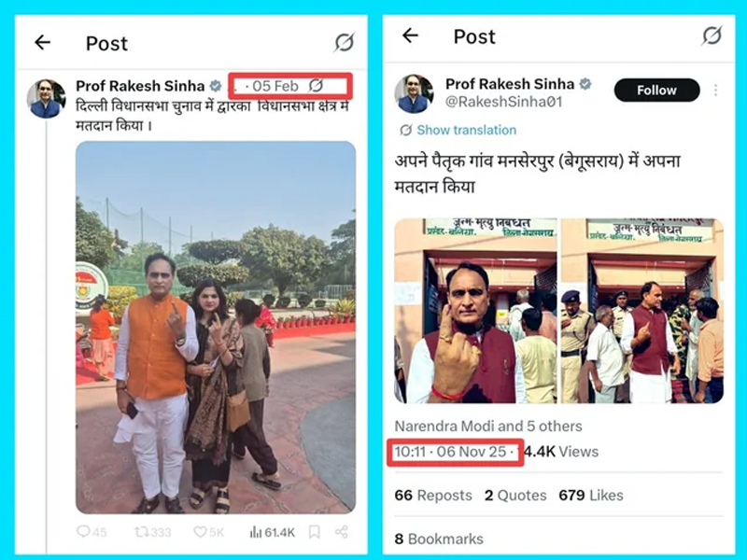Follow Prof Rakesh Sinha

tap(656, 90)
